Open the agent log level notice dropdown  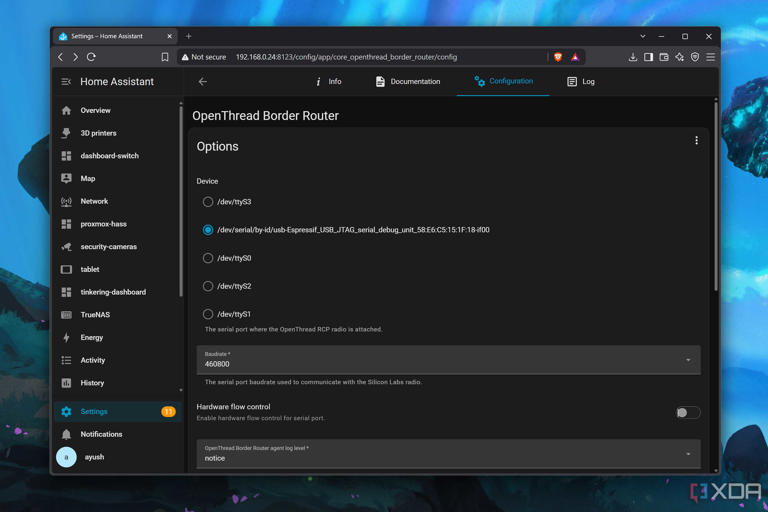(448, 454)
